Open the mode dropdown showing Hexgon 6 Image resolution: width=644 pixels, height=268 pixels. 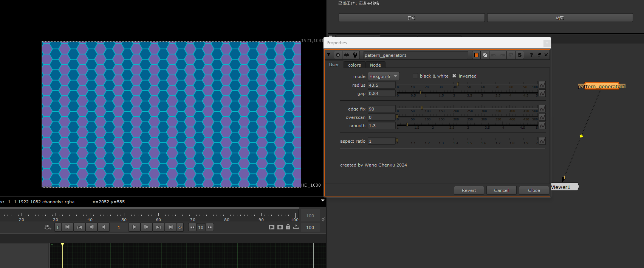383,76
